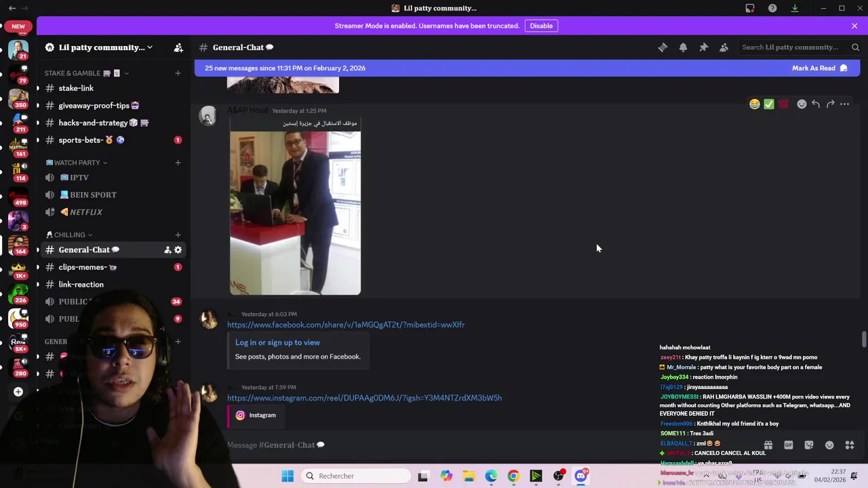Open the instagram.com reel link

pyautogui.click(x=364, y=398)
